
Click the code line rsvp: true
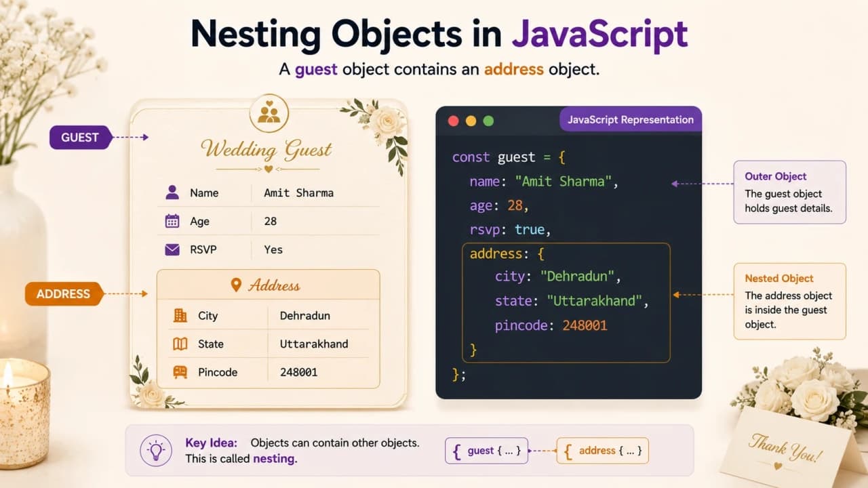click(x=510, y=230)
